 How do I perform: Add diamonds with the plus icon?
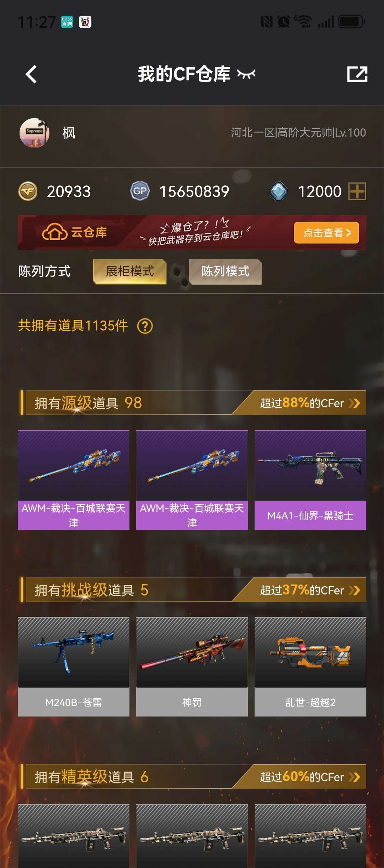pos(357,191)
